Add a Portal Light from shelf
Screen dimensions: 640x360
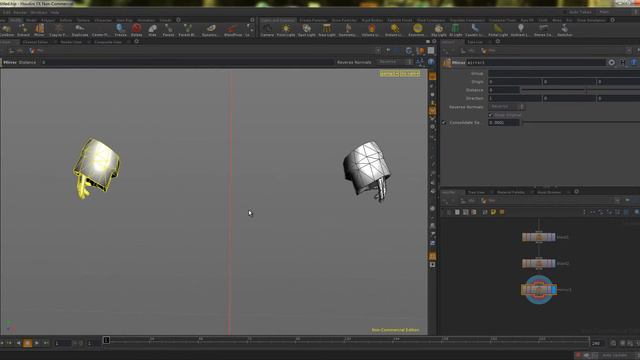tap(498, 30)
